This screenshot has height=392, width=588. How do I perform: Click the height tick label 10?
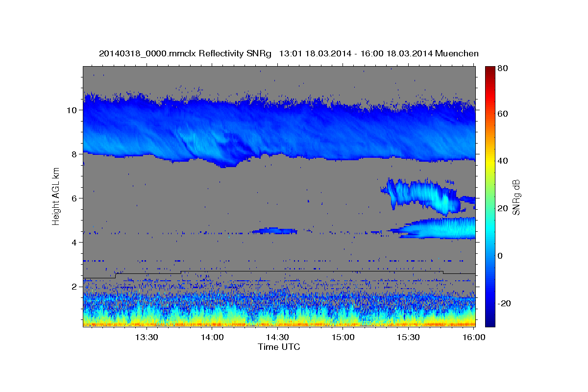(73, 110)
